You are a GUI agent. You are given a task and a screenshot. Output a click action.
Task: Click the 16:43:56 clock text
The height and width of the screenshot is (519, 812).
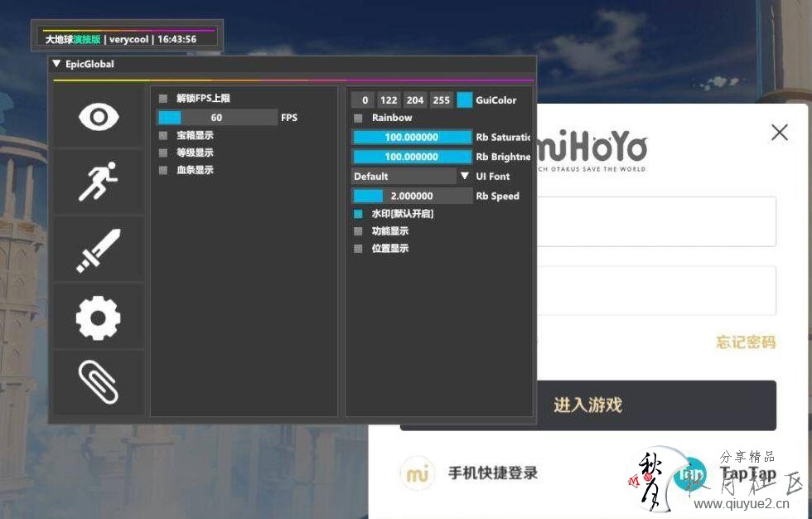177,39
